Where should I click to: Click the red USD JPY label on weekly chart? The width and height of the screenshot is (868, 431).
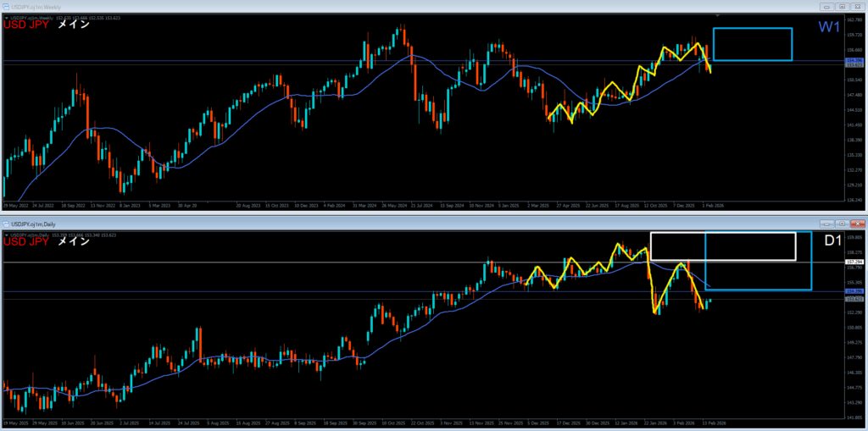pos(26,25)
